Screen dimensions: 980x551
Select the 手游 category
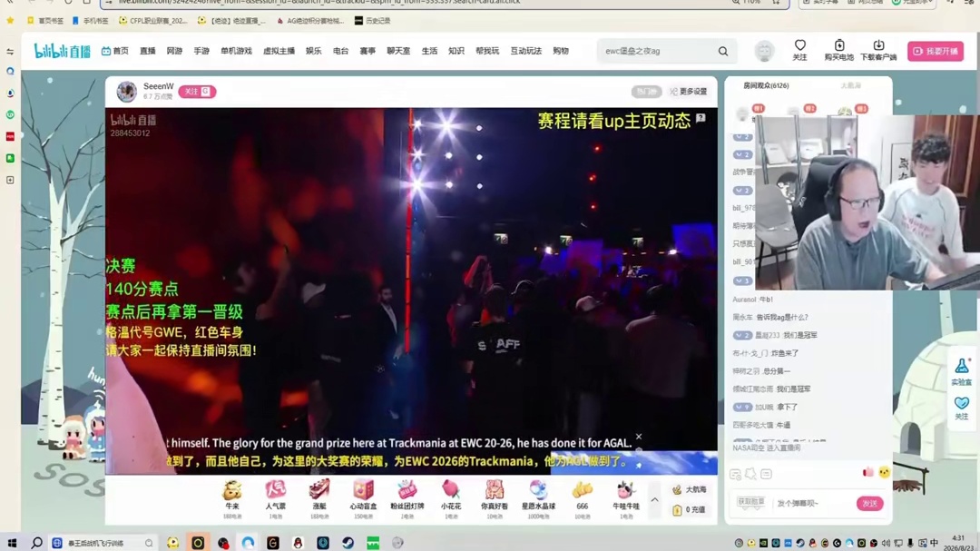click(x=201, y=51)
